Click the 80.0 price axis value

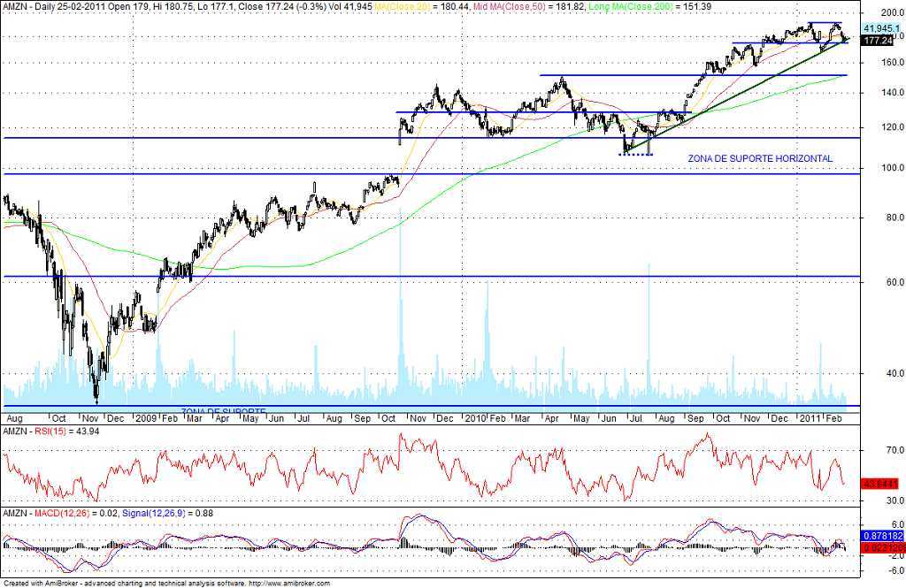click(894, 218)
